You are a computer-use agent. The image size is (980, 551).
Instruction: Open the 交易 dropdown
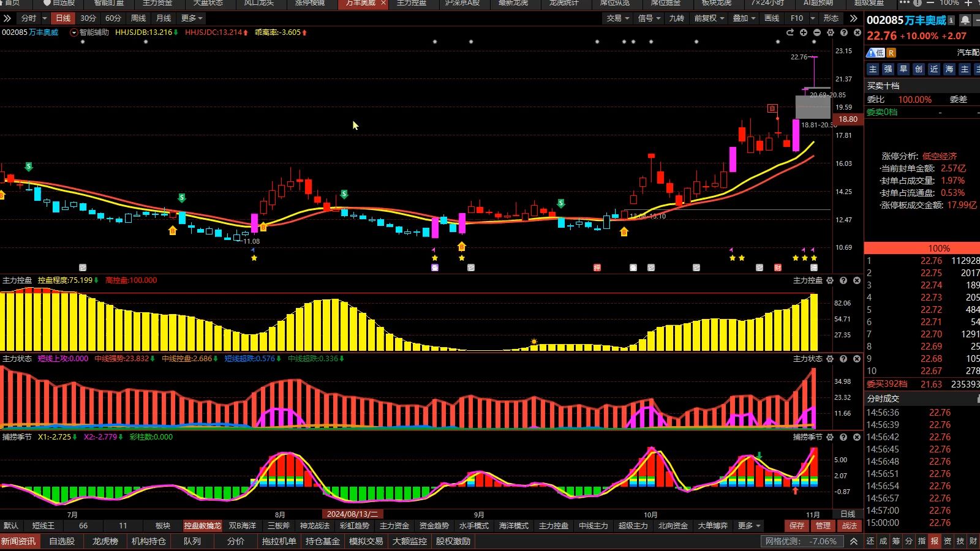point(618,18)
